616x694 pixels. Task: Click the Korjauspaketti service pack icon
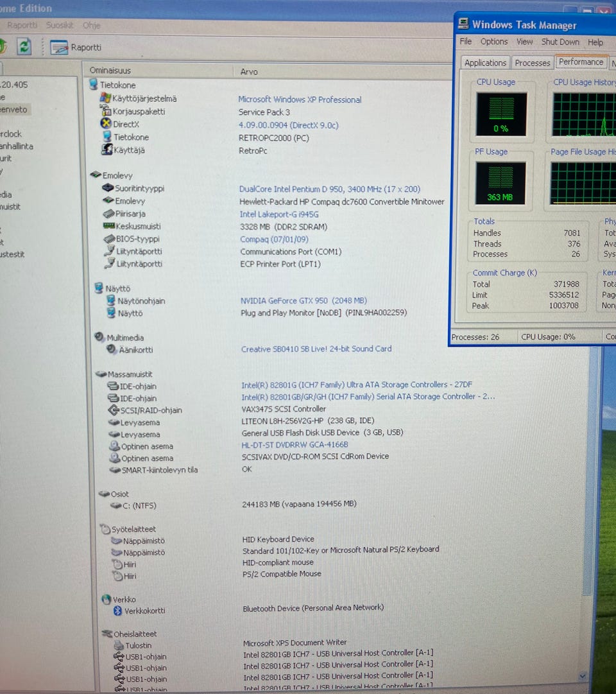(105, 110)
